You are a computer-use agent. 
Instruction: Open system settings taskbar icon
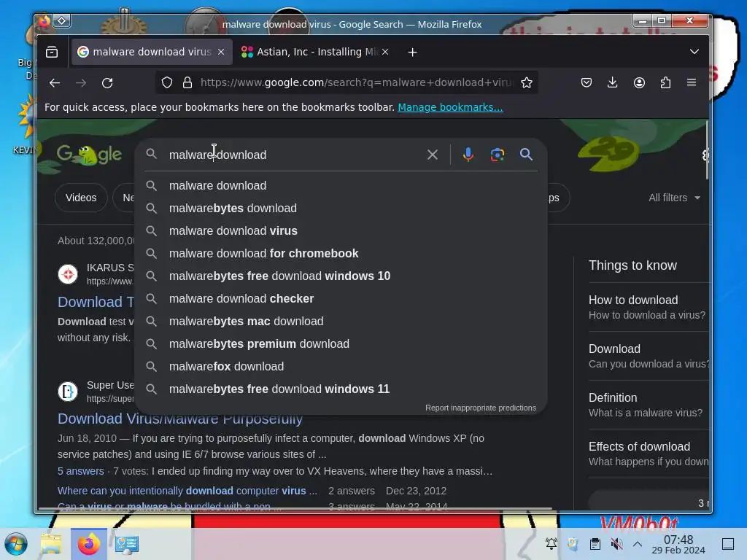pyautogui.click(x=127, y=544)
